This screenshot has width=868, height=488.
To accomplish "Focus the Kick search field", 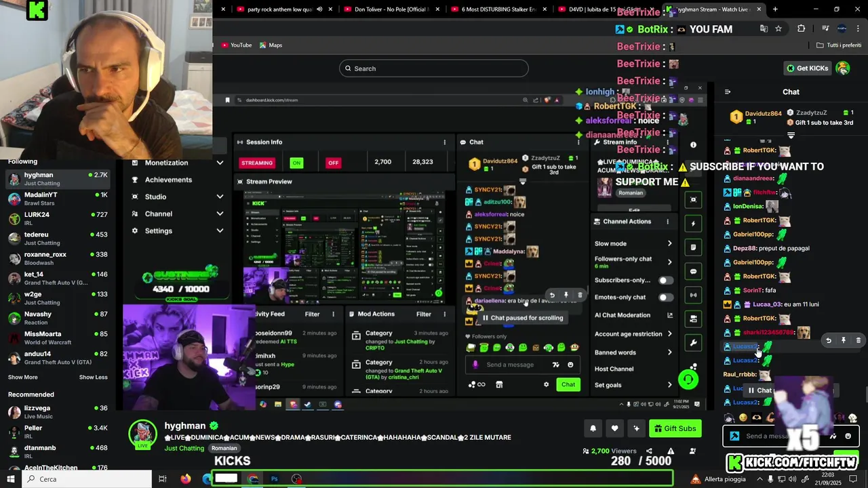I will click(x=434, y=68).
